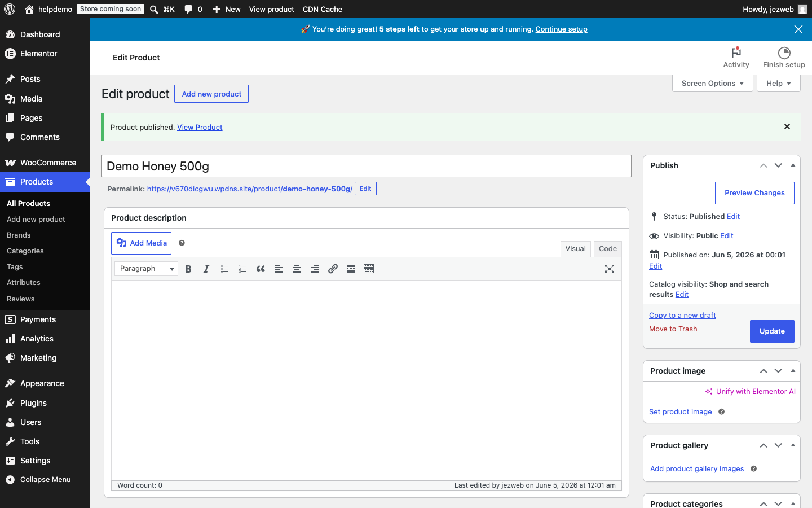Screen dimensions: 812x508
Task: Click help icon next to gallery images link
Action: (x=753, y=468)
